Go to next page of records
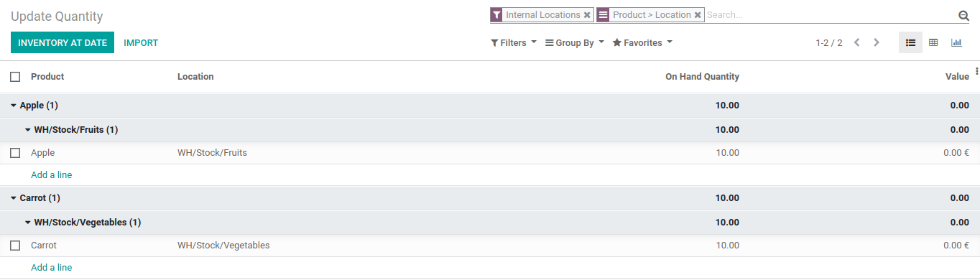Image resolution: width=980 pixels, height=280 pixels. [x=876, y=43]
